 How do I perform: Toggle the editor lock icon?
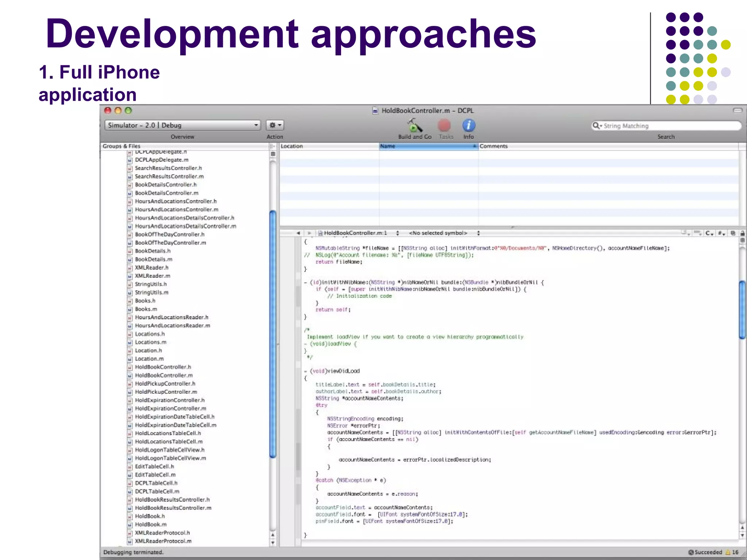742,233
